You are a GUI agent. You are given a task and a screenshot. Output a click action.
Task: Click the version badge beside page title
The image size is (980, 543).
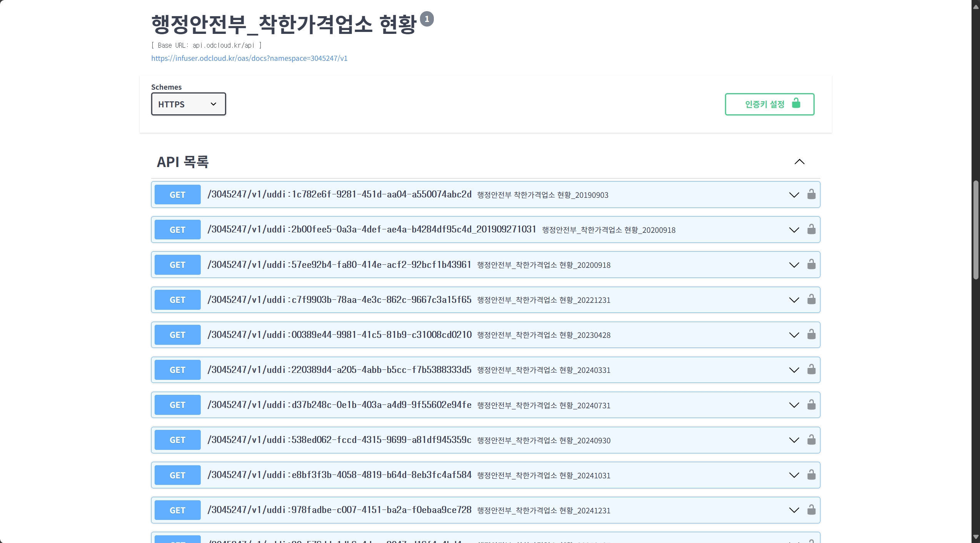[427, 19]
